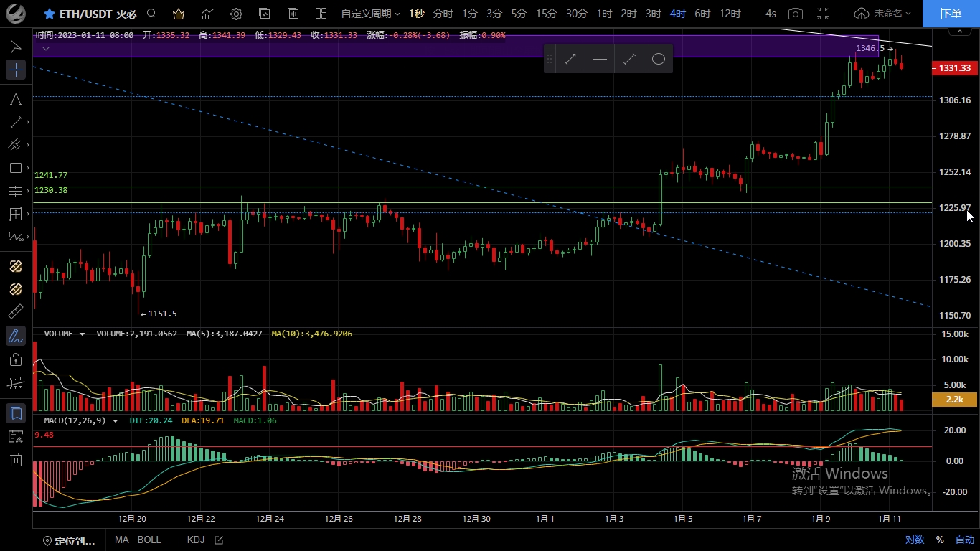
Task: Click the trash icon to delete drawings
Action: (15, 460)
